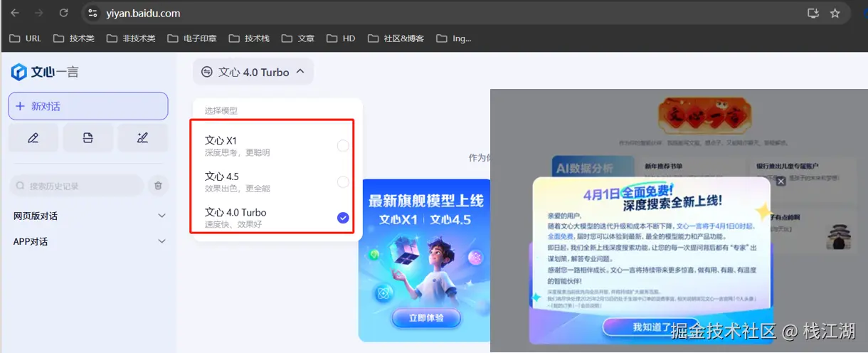Click the 我知道了 button in popup
The width and height of the screenshot is (868, 353).
pos(652,327)
